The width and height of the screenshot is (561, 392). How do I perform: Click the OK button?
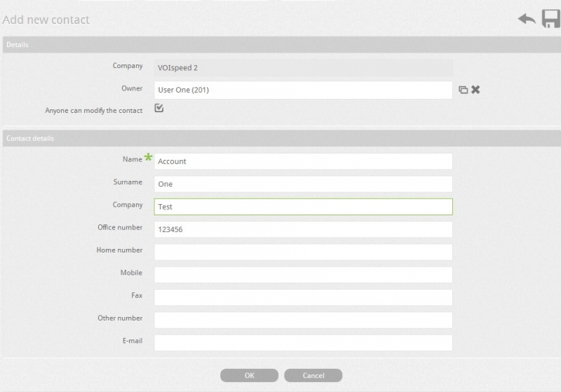point(250,375)
